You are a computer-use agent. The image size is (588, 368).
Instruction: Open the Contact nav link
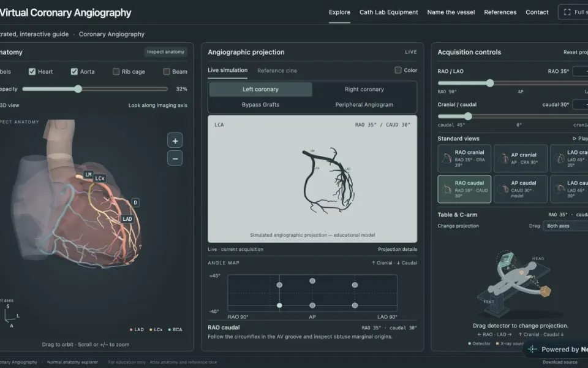pos(537,12)
